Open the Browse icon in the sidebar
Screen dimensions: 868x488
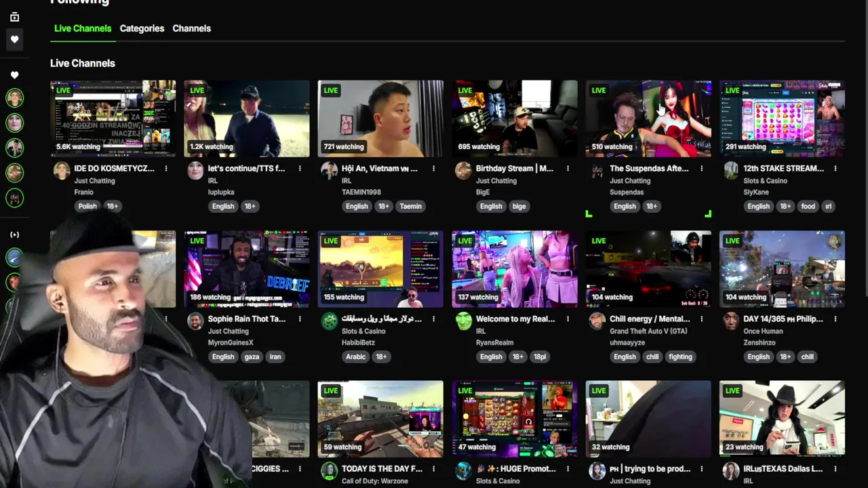(x=14, y=17)
